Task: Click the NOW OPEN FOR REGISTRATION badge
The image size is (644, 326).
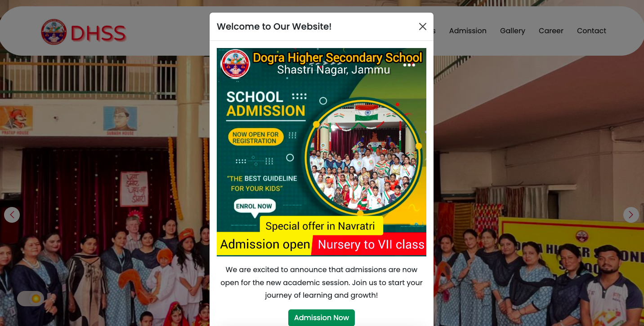Action: click(x=255, y=137)
